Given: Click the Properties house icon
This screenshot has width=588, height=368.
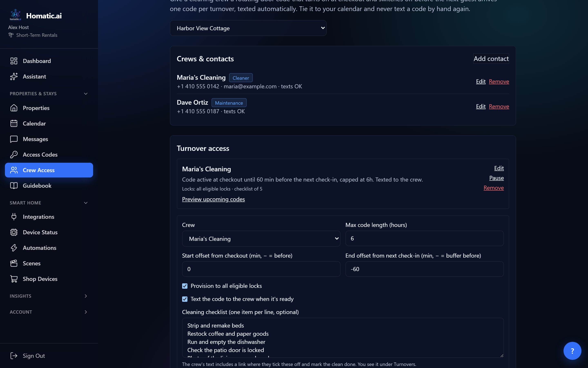Looking at the screenshot, I should (x=14, y=108).
